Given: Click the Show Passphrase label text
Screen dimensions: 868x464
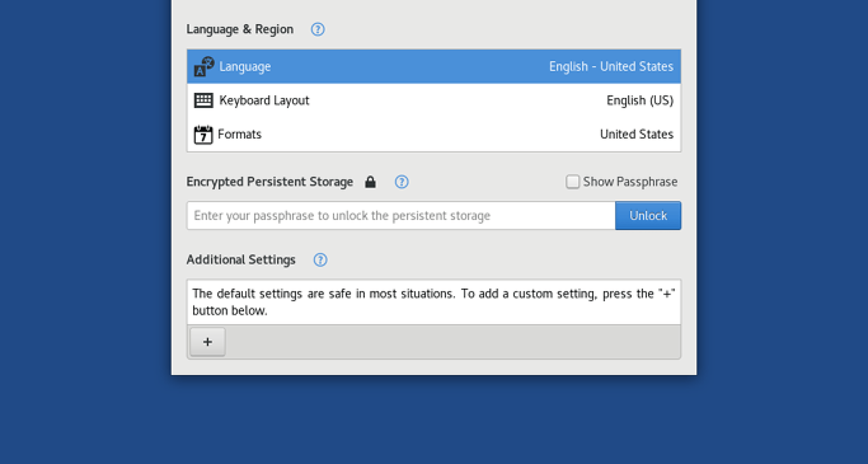Looking at the screenshot, I should [630, 182].
